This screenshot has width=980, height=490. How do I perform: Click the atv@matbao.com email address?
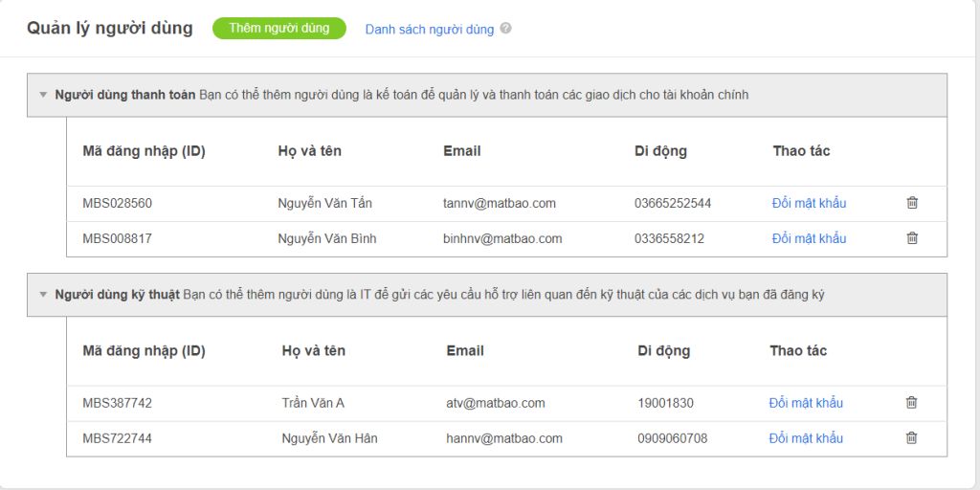point(495,403)
